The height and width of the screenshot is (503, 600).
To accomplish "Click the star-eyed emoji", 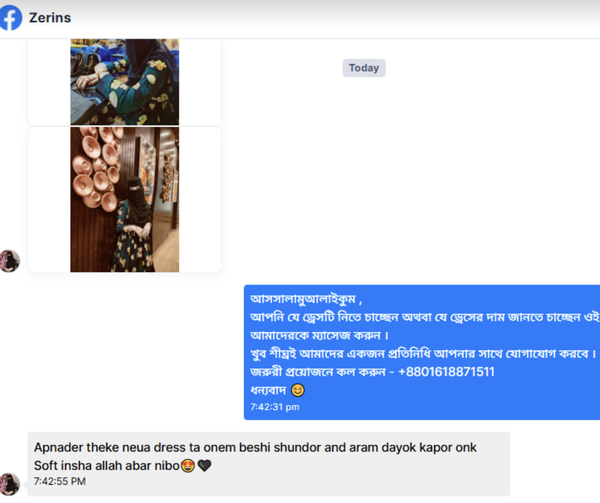I will point(188,466).
